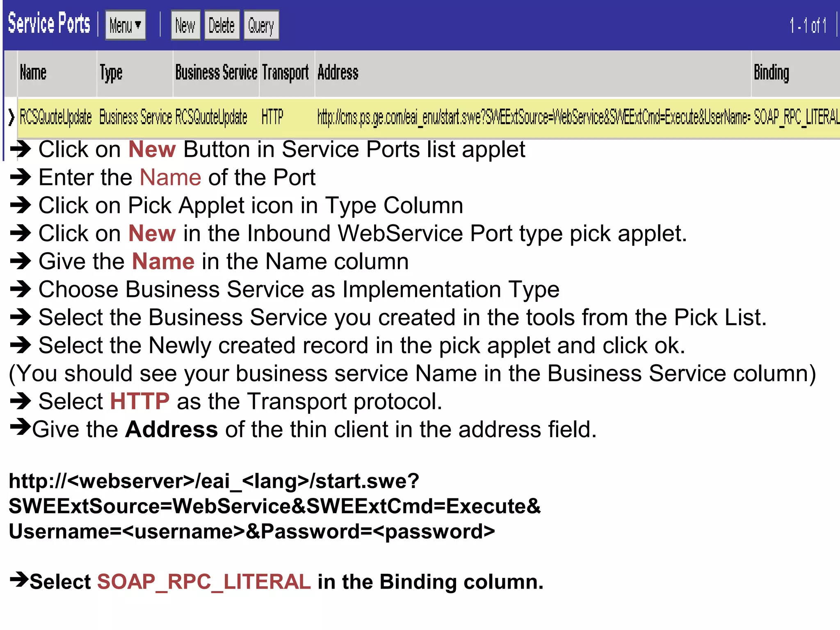
Task: Click the http://cms.ps.ge.com address cell
Action: coord(534,117)
